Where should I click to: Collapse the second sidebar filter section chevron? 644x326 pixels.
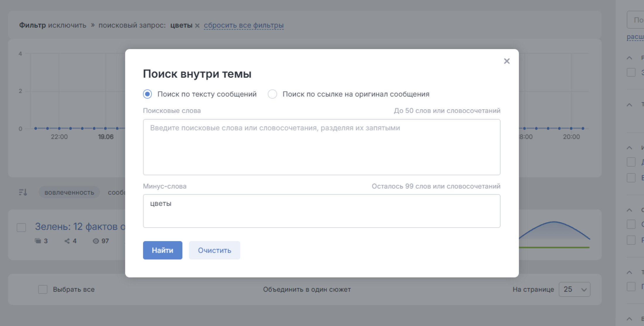629,105
